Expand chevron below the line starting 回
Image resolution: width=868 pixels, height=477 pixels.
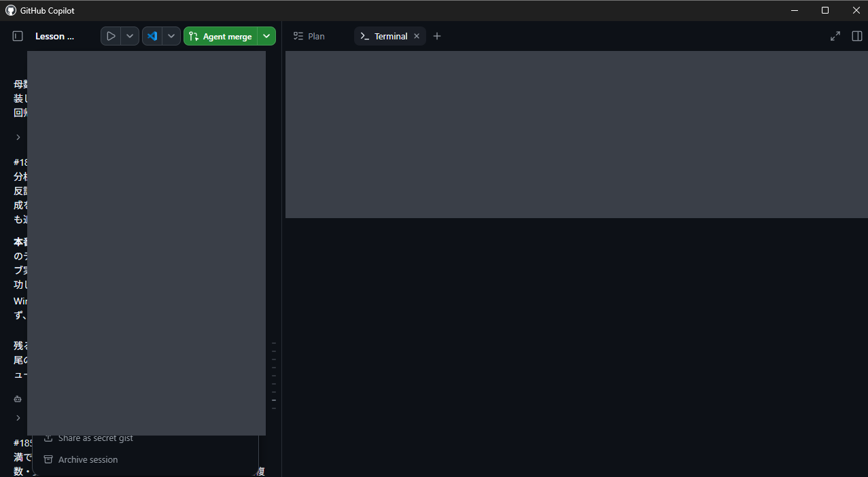18,137
